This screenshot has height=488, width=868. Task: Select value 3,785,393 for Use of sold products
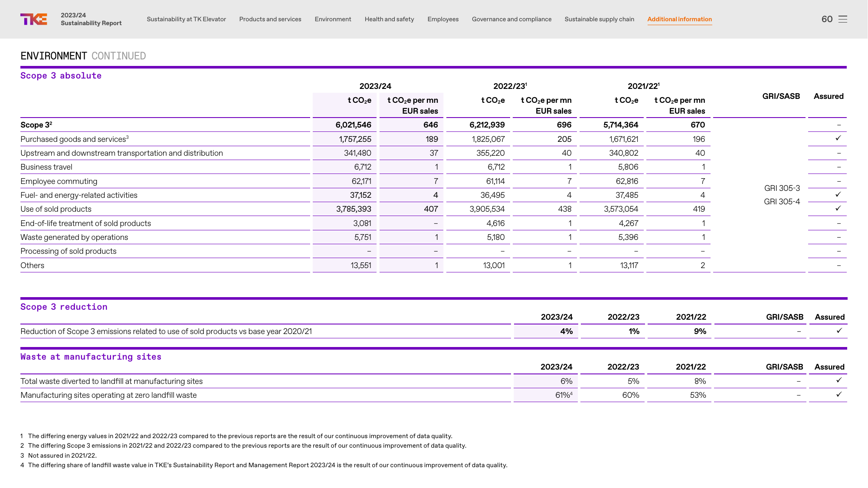click(354, 209)
